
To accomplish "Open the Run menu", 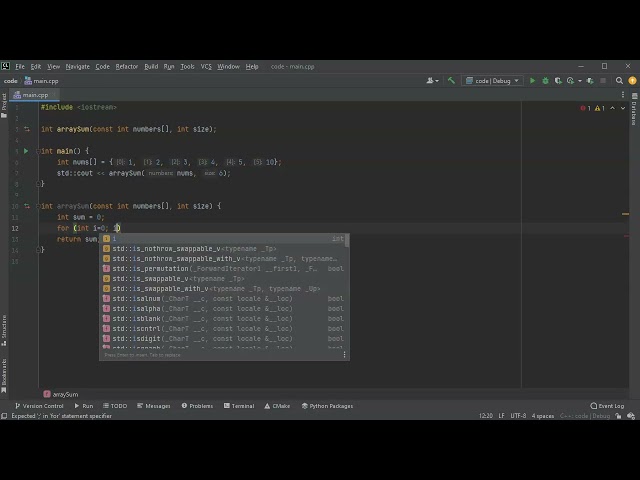I will [x=169, y=67].
